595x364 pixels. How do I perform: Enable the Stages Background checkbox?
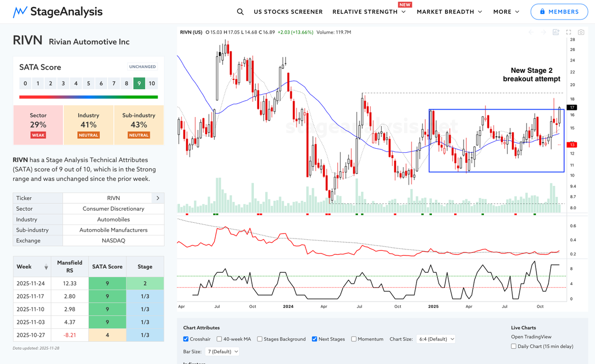click(260, 339)
